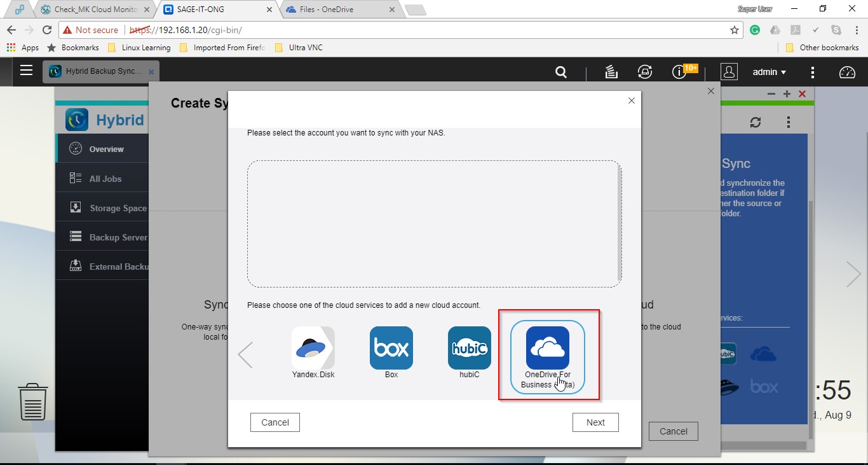Image resolution: width=868 pixels, height=465 pixels.
Task: Click the notifications info icon with 10+ badge
Action: tap(679, 73)
